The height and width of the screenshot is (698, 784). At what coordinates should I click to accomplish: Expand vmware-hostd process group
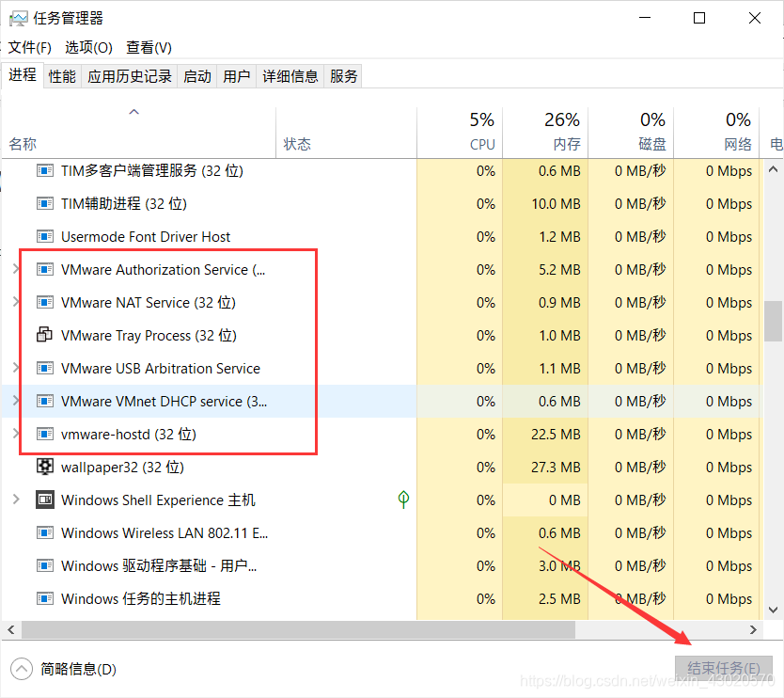[x=16, y=434]
